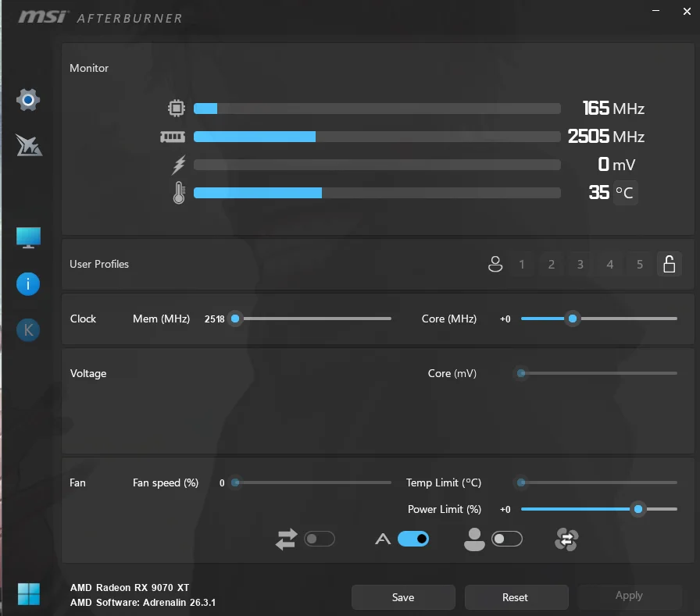700x616 pixels.
Task: Click Core (MHz) clock slider handle
Action: tap(573, 319)
